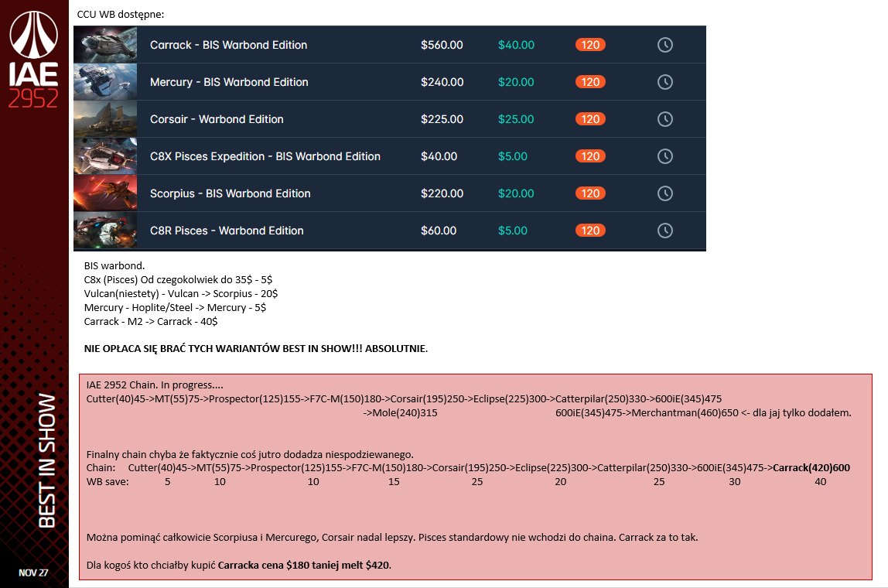Click the clock icon in C8X Pisces Expedition row
Image resolution: width=888 pixels, height=588 pixels.
coord(665,156)
